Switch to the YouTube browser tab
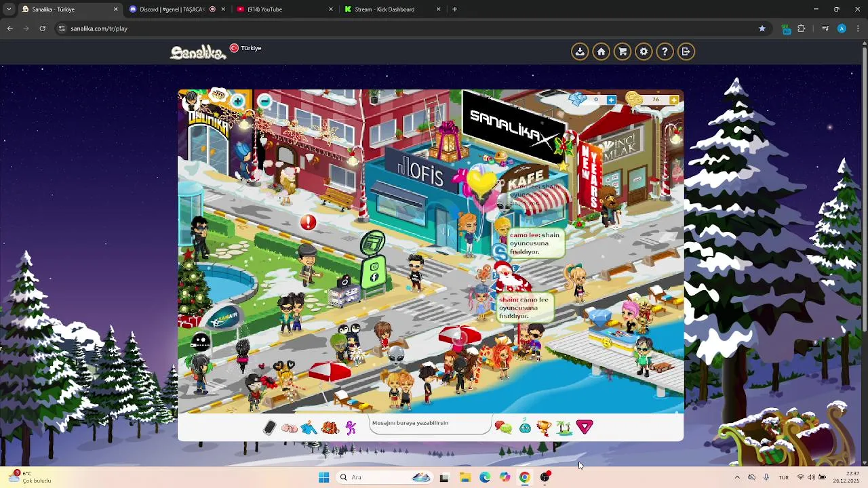Screen dimensions: 868x488 pos(285,9)
